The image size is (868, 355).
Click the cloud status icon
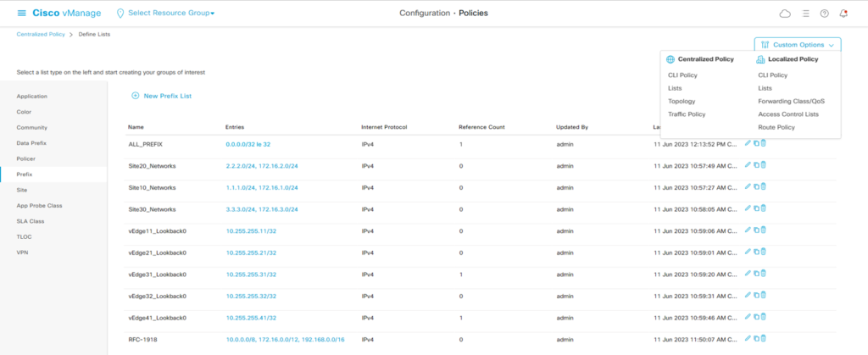[x=784, y=14]
